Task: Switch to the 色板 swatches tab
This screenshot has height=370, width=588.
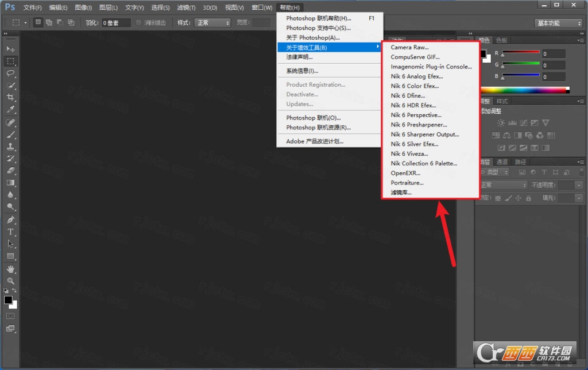Action: [x=501, y=40]
